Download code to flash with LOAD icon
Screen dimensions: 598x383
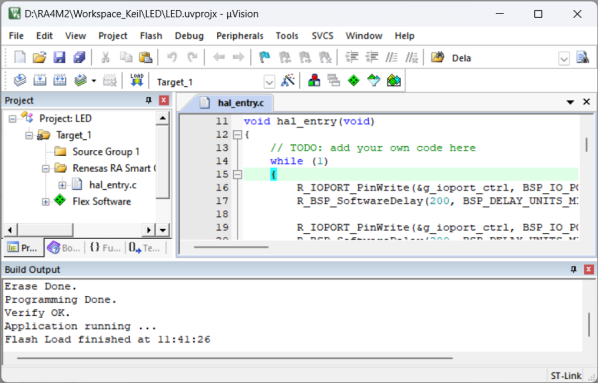click(137, 80)
